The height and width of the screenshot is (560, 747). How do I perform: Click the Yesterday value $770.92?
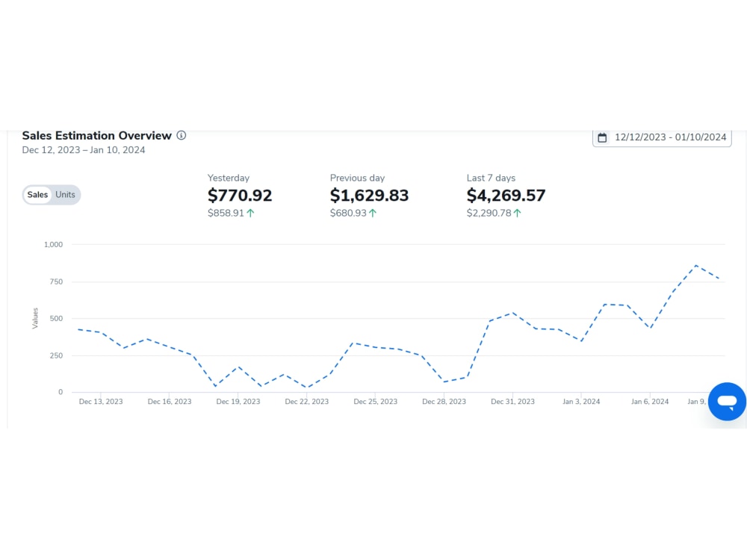[x=240, y=195]
